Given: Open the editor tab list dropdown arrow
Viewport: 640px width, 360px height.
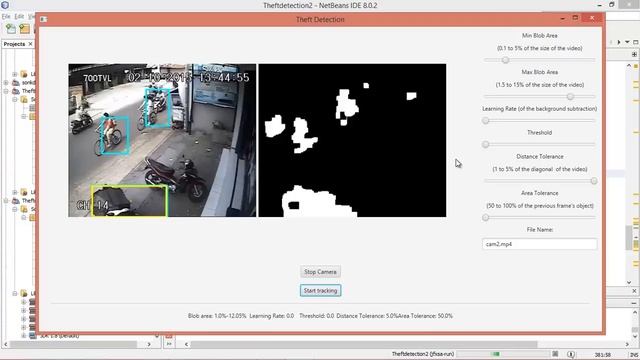Looking at the screenshot, I should 627,42.
